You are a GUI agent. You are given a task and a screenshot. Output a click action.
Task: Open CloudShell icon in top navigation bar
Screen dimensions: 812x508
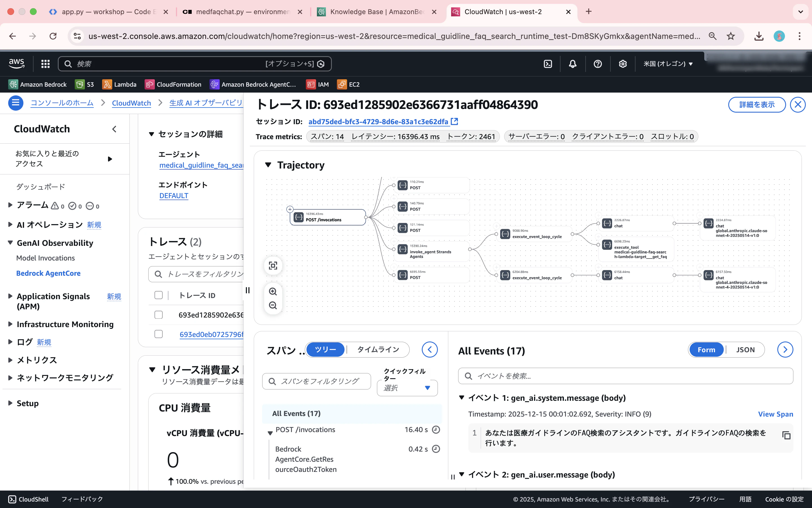548,64
